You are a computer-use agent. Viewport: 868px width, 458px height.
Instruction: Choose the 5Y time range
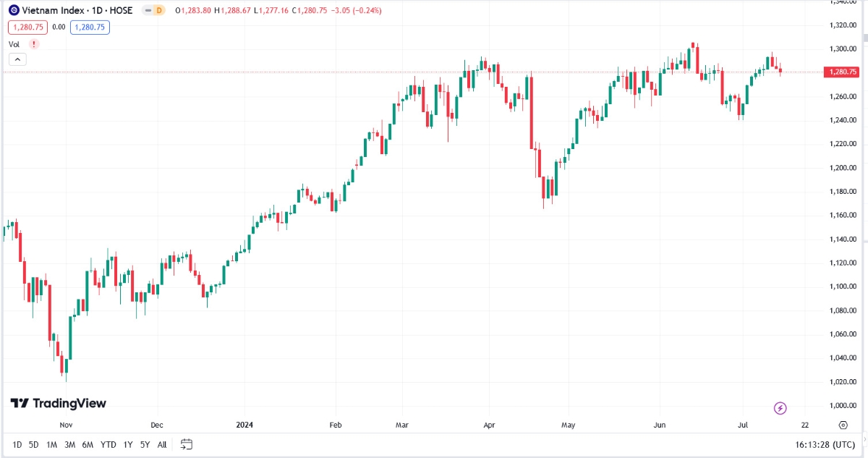[145, 444]
